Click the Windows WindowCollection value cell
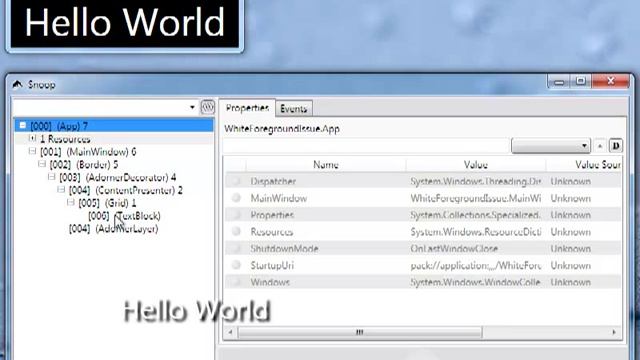The width and height of the screenshot is (640, 360). click(x=476, y=282)
